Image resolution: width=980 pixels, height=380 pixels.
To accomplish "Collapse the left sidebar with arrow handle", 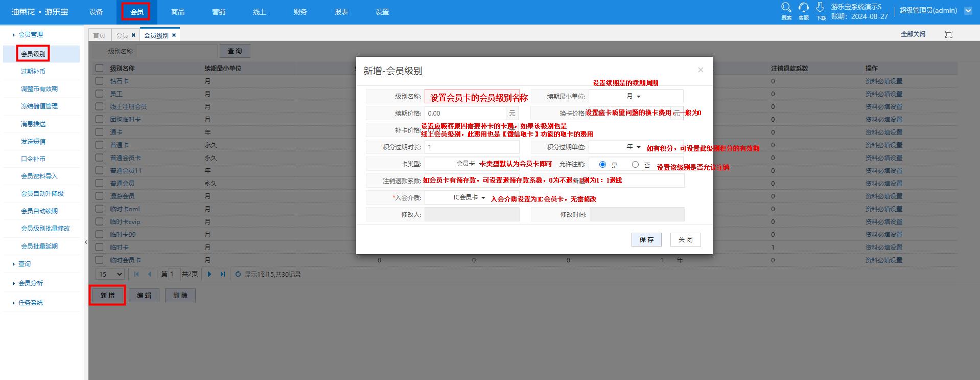I will [x=86, y=242].
